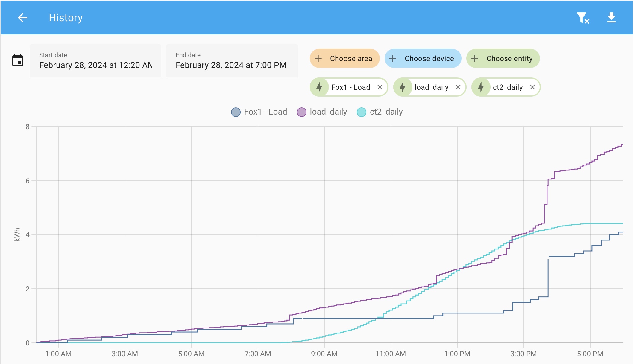Screen dimensions: 633x364
Task: Click the lightning icon on Fox1 - Load chip
Action: (x=319, y=87)
